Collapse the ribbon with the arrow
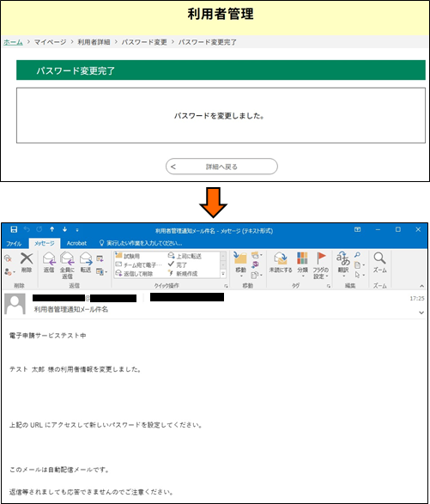 [x=421, y=286]
